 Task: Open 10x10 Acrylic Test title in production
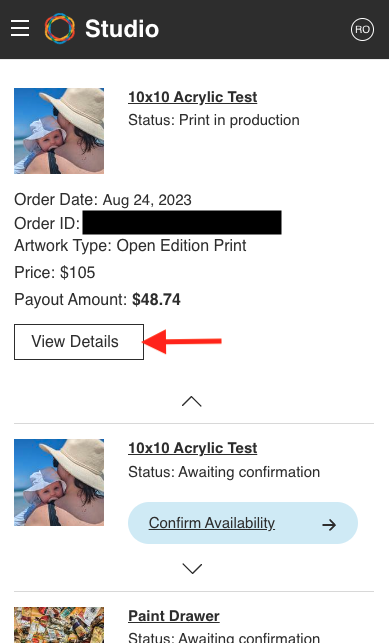click(x=192, y=97)
